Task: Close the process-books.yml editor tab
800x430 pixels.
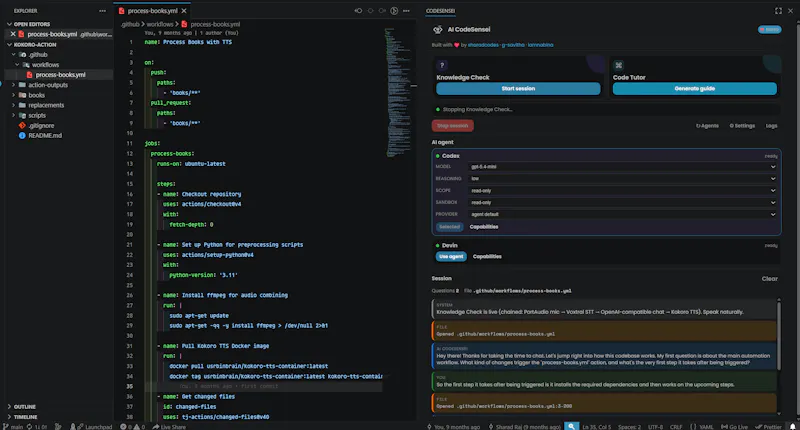Action: tap(184, 11)
